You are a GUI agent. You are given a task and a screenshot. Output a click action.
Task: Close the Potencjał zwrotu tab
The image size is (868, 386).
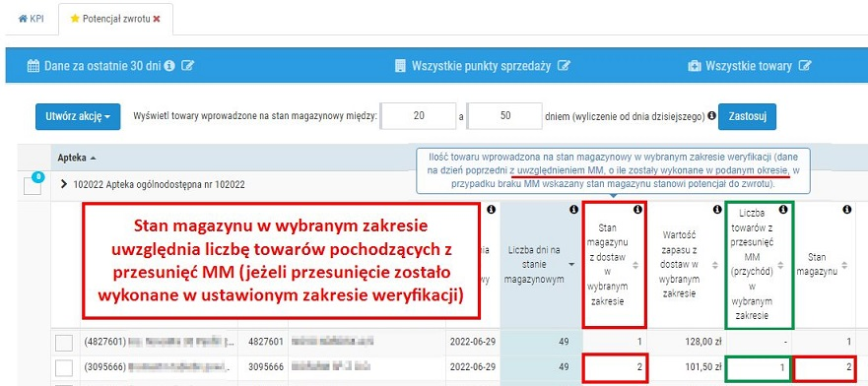[x=157, y=19]
